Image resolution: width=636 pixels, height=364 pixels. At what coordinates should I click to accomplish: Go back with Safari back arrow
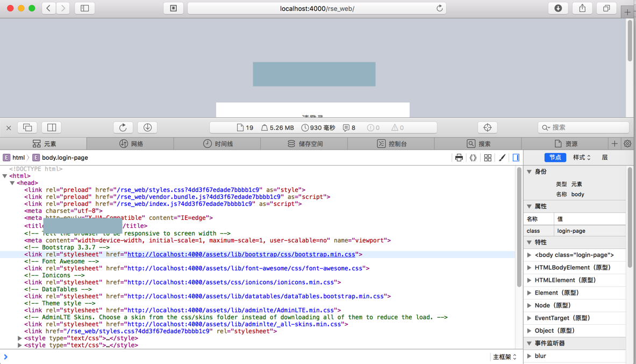point(49,8)
